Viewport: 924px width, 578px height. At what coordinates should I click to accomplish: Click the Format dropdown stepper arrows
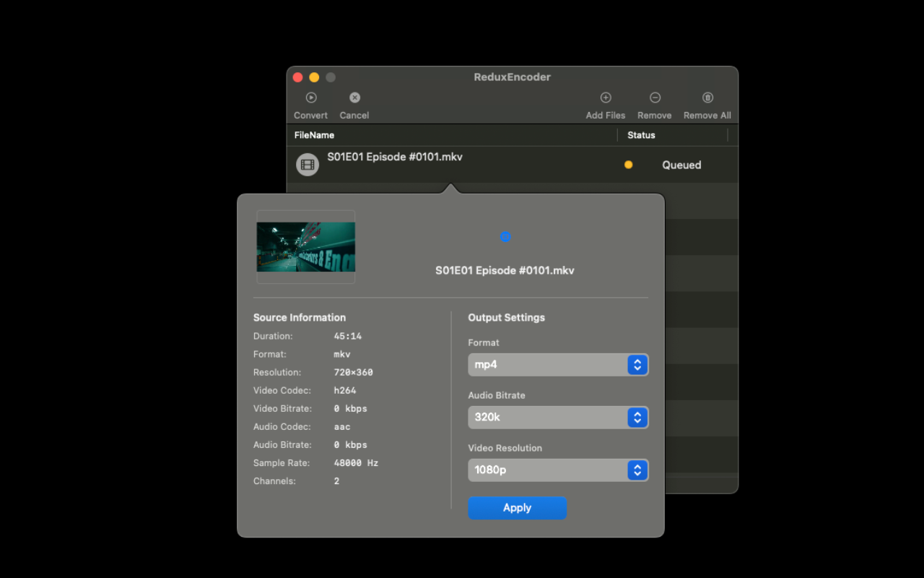(637, 365)
